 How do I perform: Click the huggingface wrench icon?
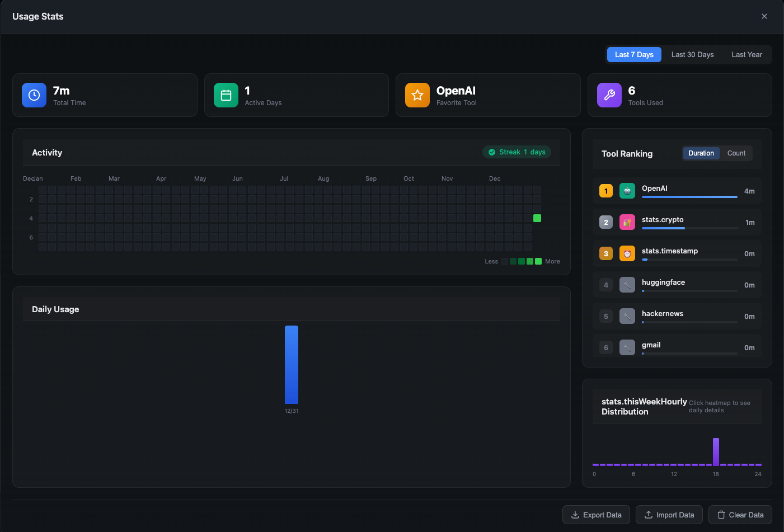click(x=627, y=285)
